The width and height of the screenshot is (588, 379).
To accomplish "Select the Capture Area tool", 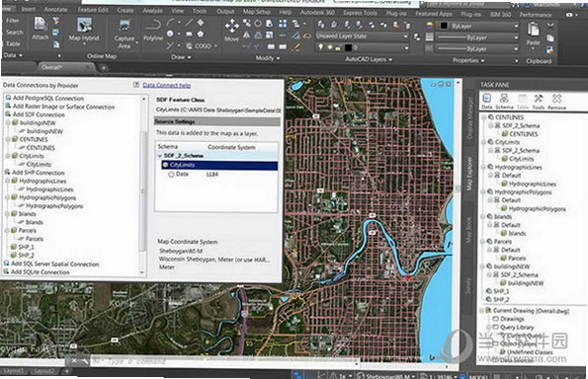I will pos(124,35).
